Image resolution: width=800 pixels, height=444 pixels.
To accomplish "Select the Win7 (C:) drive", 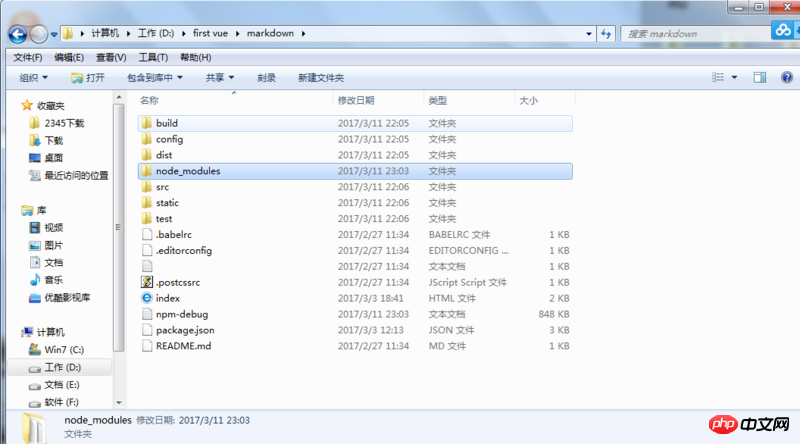I will (64, 350).
